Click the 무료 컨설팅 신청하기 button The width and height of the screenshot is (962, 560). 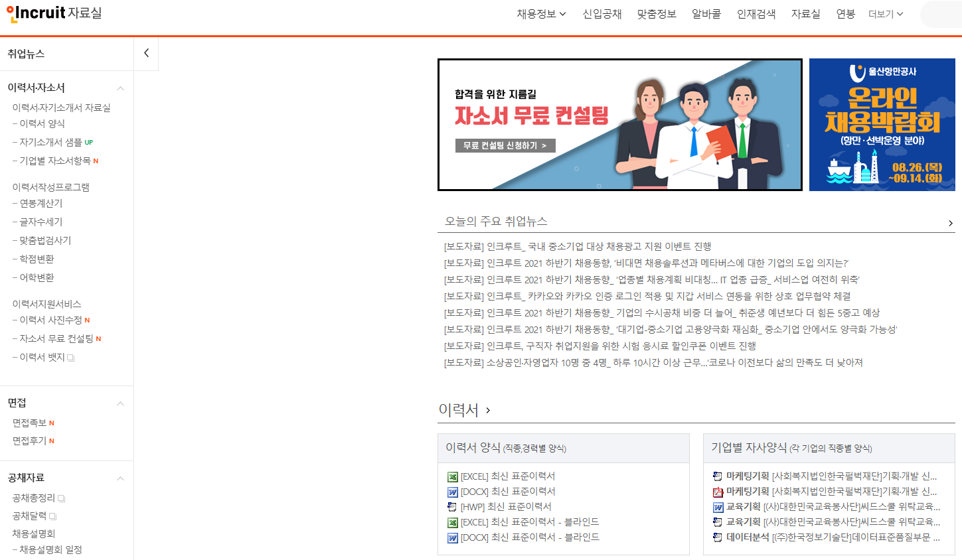(x=505, y=145)
